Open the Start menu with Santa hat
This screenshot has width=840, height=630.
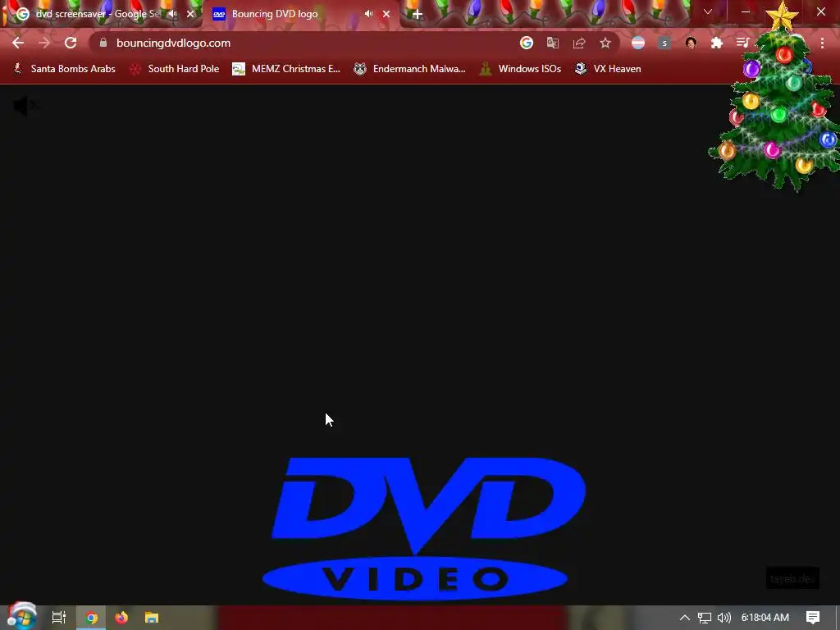tap(21, 616)
